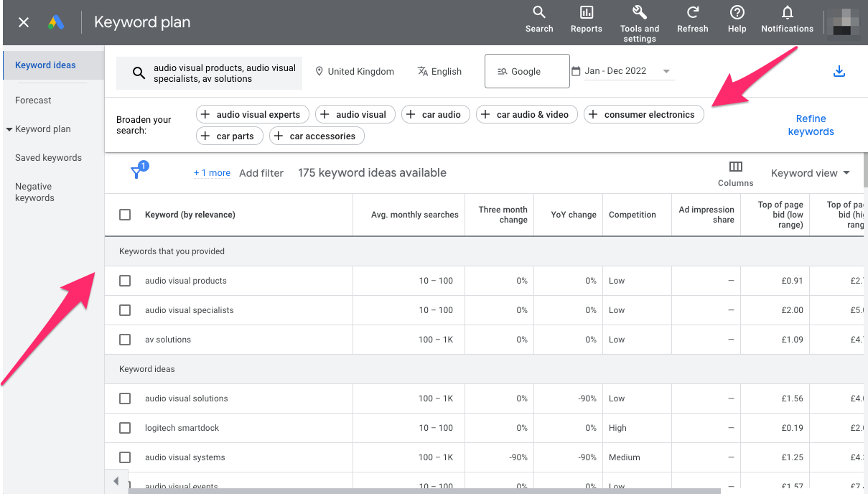Click the search magnifier in keyword box

[x=139, y=73]
